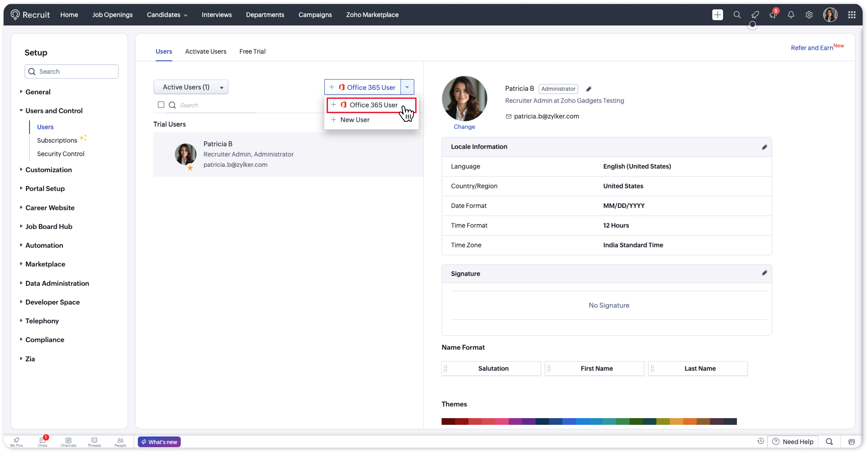Open Chats in the bottom bar
This screenshot has width=868, height=453.
pyautogui.click(x=43, y=442)
